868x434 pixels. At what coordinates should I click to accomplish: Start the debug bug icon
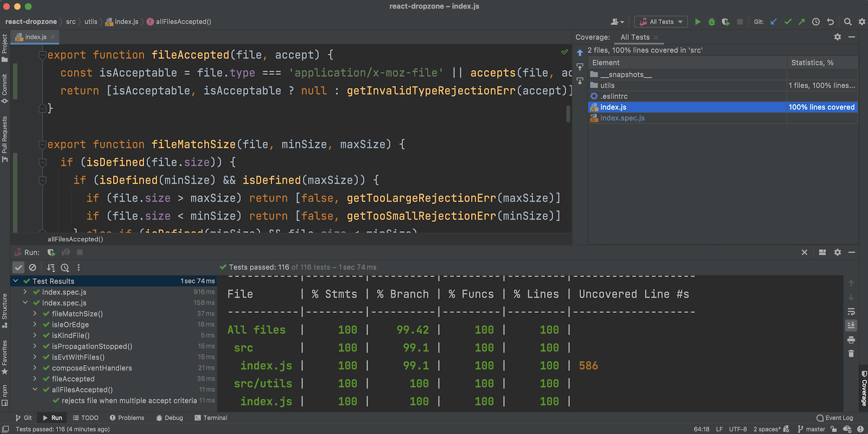712,22
